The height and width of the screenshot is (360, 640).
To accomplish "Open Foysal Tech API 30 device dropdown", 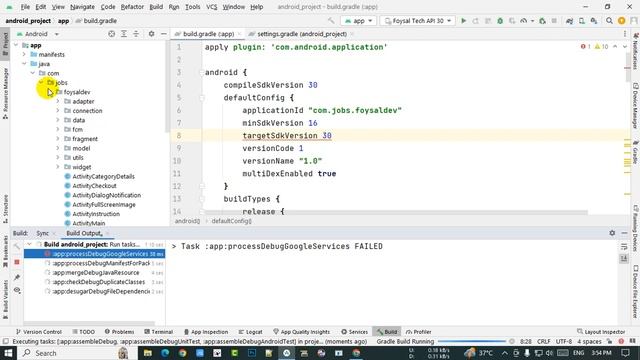I will coord(418,21).
